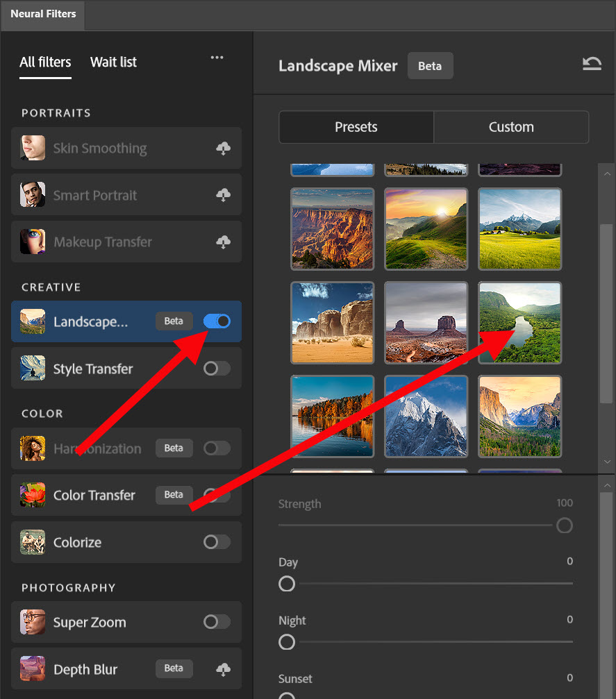Screen dimensions: 616x699
Task: Select the Colorize filter label
Action: click(x=77, y=543)
